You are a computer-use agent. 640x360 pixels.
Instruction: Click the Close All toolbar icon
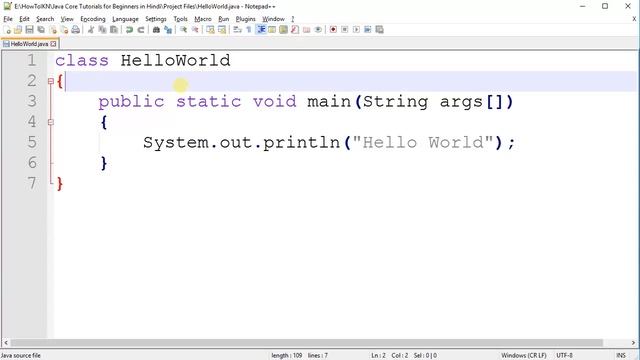64,30
